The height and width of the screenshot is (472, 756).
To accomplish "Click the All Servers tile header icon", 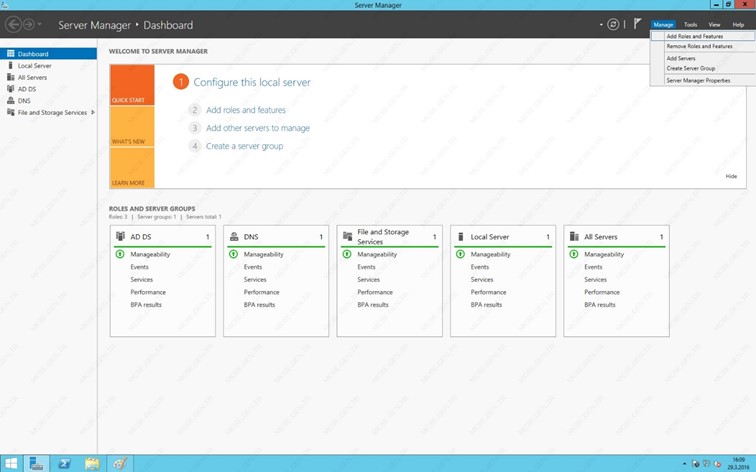I will coord(574,236).
